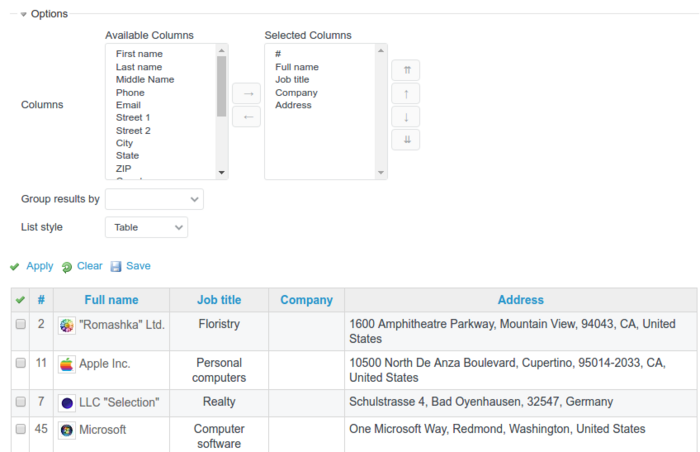Open the List style dropdown
700x452 pixels.
point(146,227)
